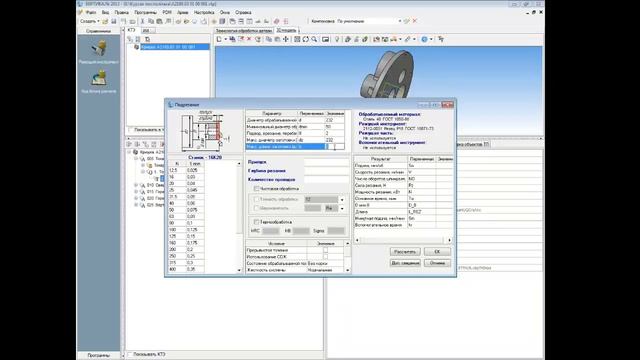This screenshot has height=360, width=640.
Task: Open the Файл menu
Action: tap(91, 13)
